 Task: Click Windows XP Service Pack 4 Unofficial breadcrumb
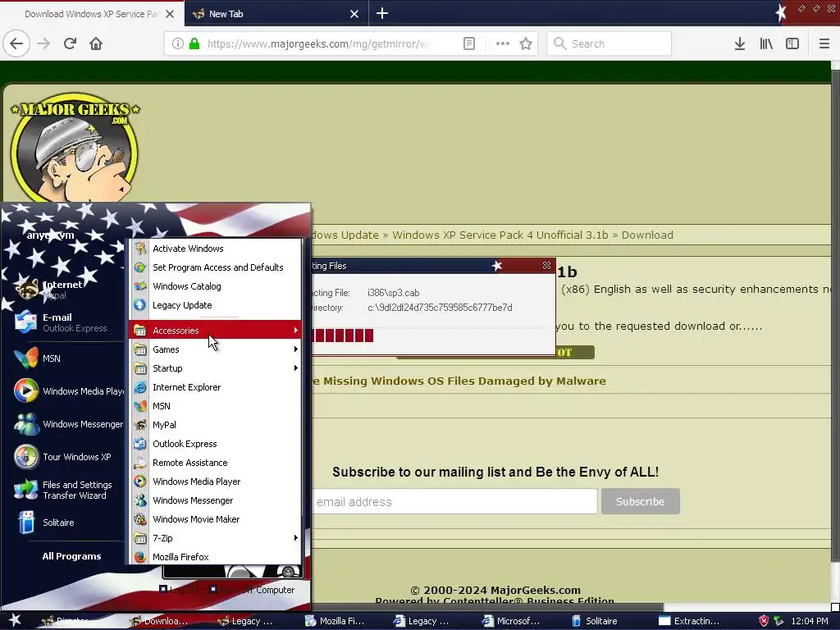(x=500, y=235)
